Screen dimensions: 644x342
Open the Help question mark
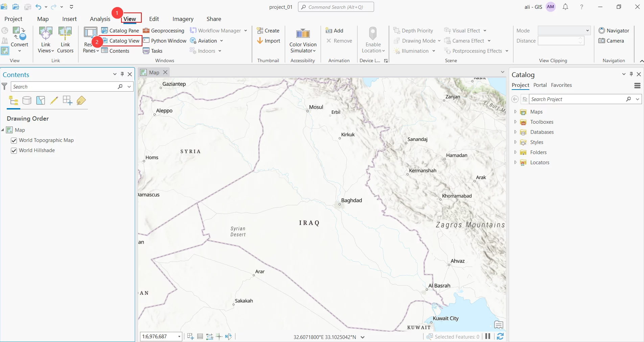point(582,7)
